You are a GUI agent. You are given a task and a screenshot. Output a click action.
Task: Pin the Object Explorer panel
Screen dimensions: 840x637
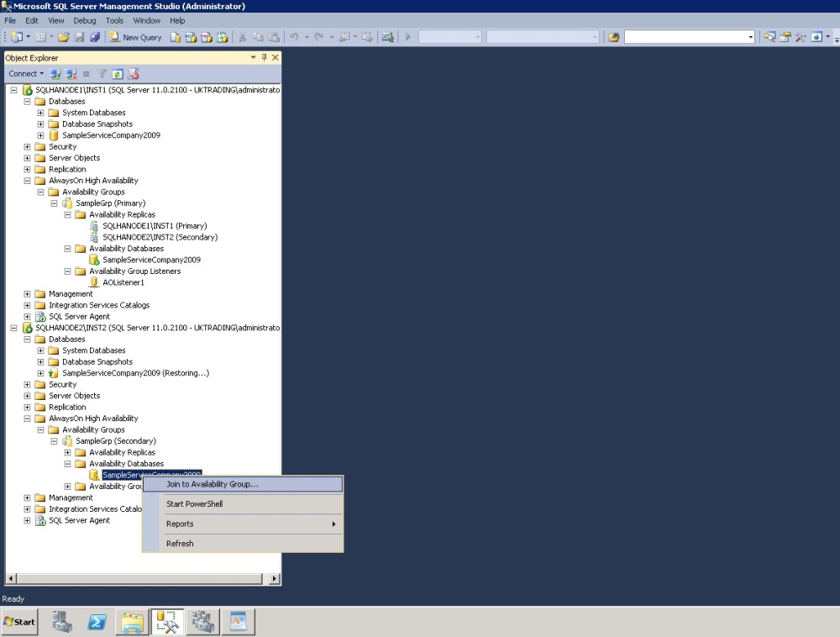point(264,57)
